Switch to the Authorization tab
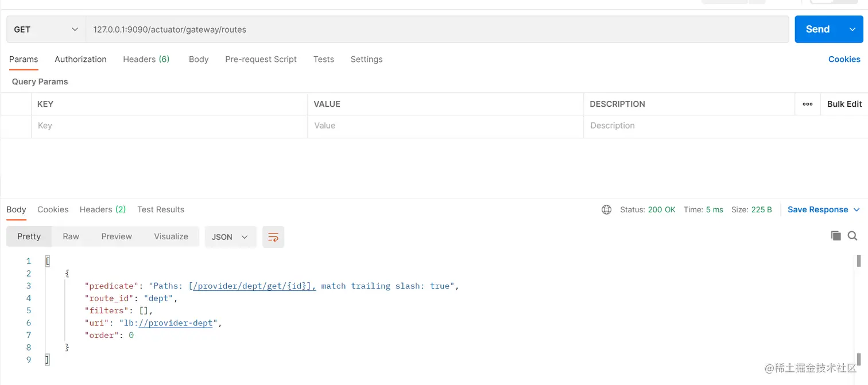 pos(80,59)
